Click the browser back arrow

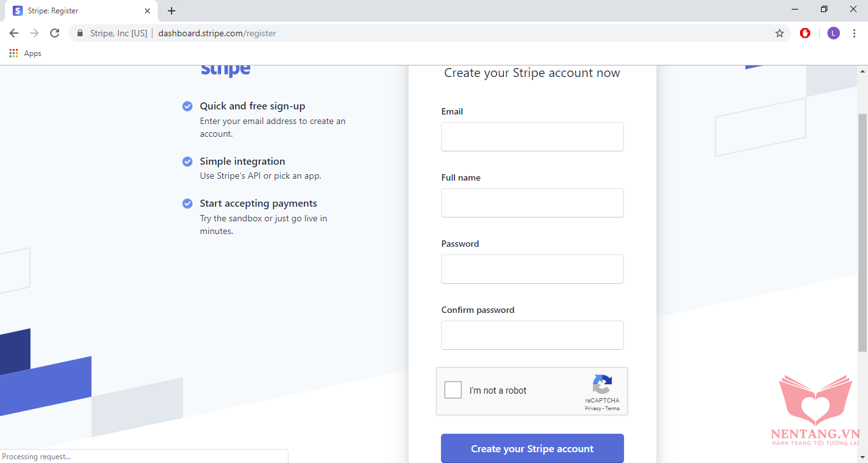click(14, 33)
